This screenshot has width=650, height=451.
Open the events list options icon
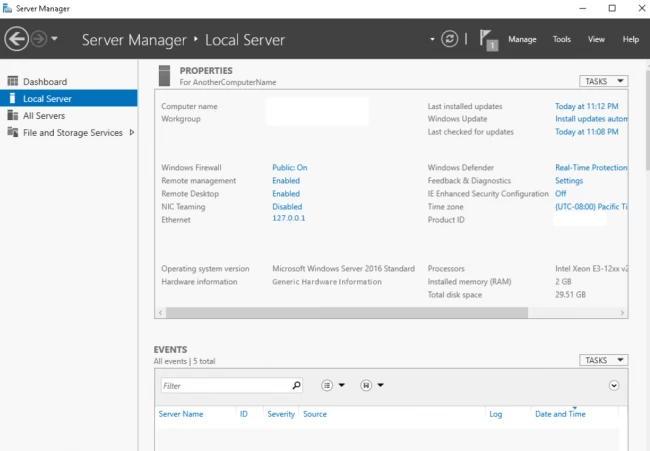click(x=327, y=386)
